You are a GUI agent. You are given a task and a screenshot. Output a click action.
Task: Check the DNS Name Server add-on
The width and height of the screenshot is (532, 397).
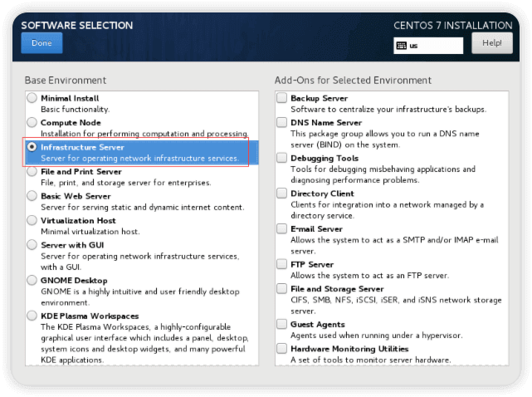click(281, 123)
